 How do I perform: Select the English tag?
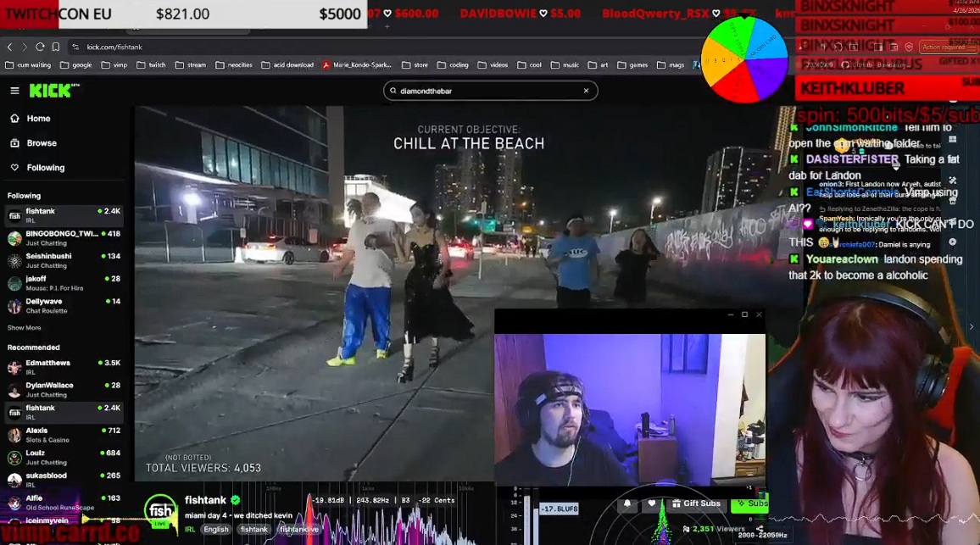(215, 530)
